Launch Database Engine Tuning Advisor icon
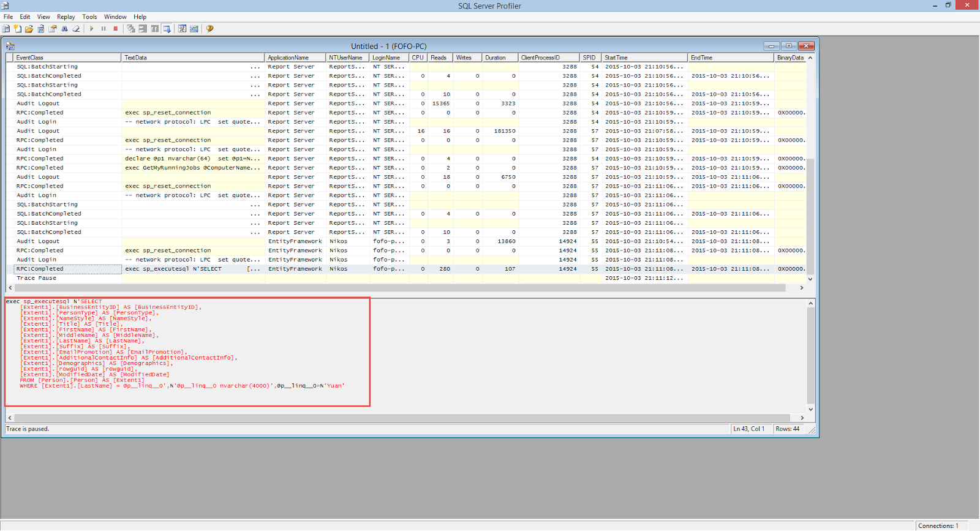Screen dimensions: 980x531 click(183, 29)
